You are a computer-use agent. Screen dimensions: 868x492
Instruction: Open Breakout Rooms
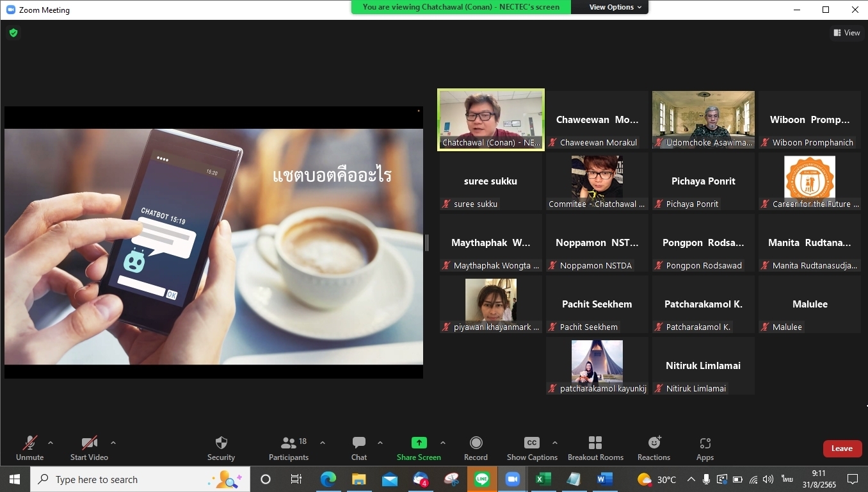coord(595,443)
